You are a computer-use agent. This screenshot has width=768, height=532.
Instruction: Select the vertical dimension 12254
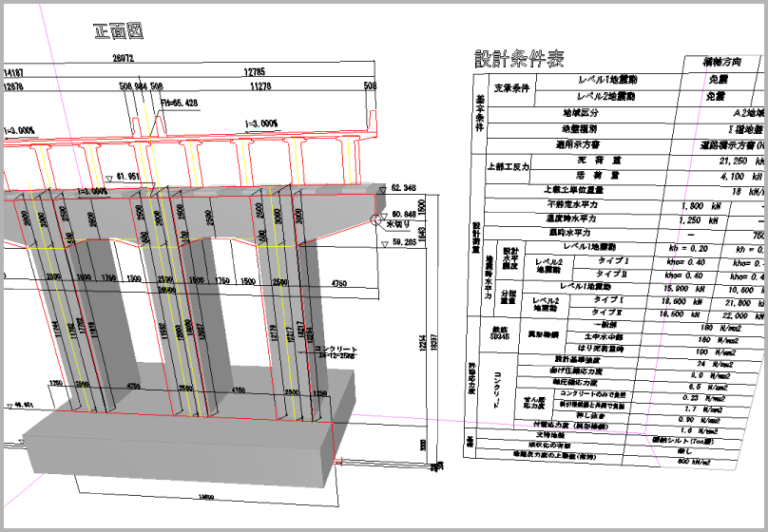[x=422, y=343]
